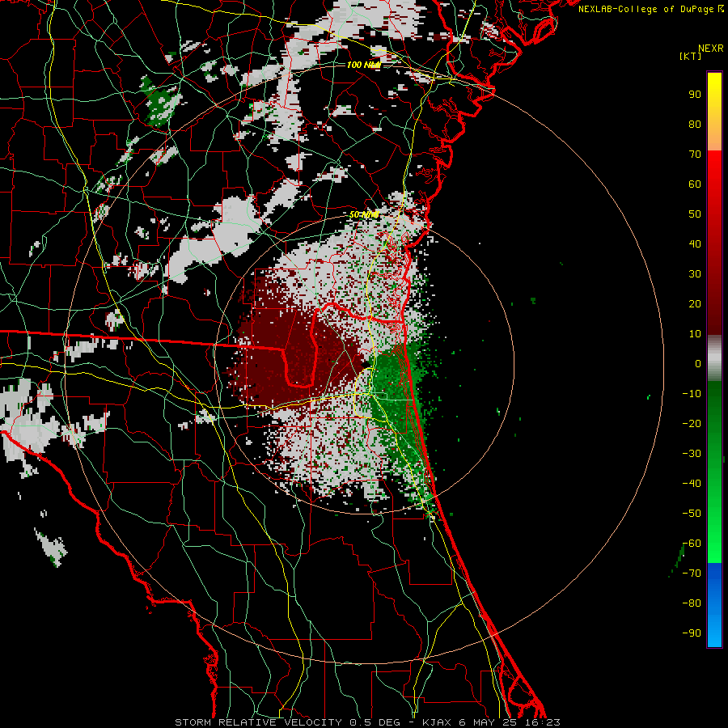
Task: Click the -70 value on velocity scale
Action: click(x=692, y=574)
